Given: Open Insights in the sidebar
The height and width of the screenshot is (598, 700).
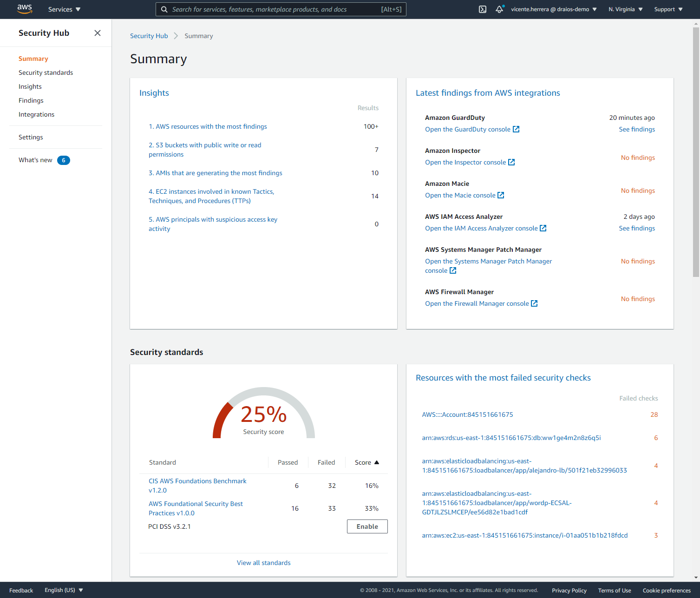Looking at the screenshot, I should point(30,86).
